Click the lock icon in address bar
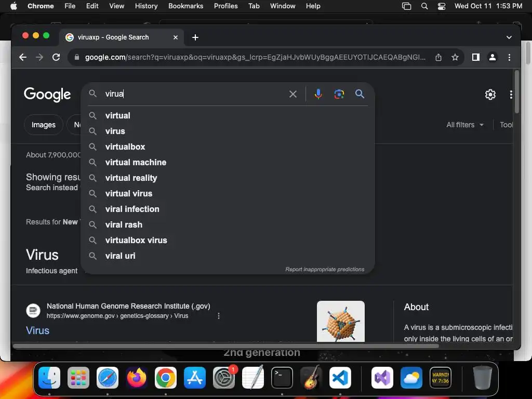532x399 pixels. (77, 57)
